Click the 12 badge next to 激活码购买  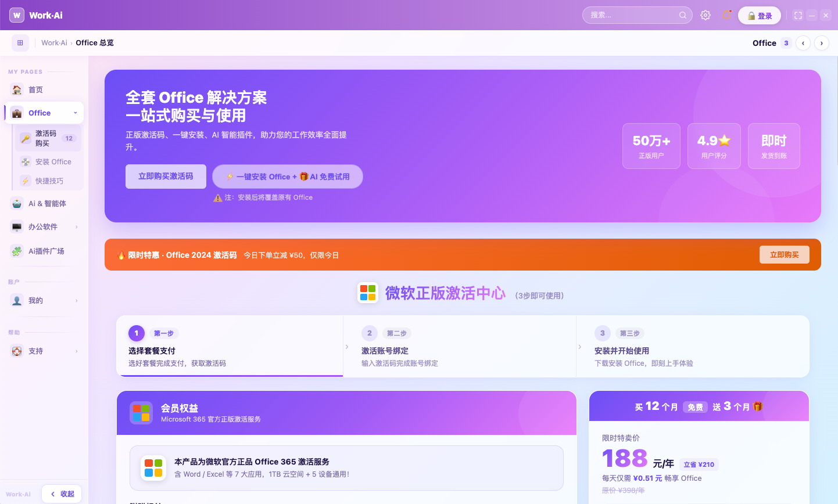coord(69,138)
